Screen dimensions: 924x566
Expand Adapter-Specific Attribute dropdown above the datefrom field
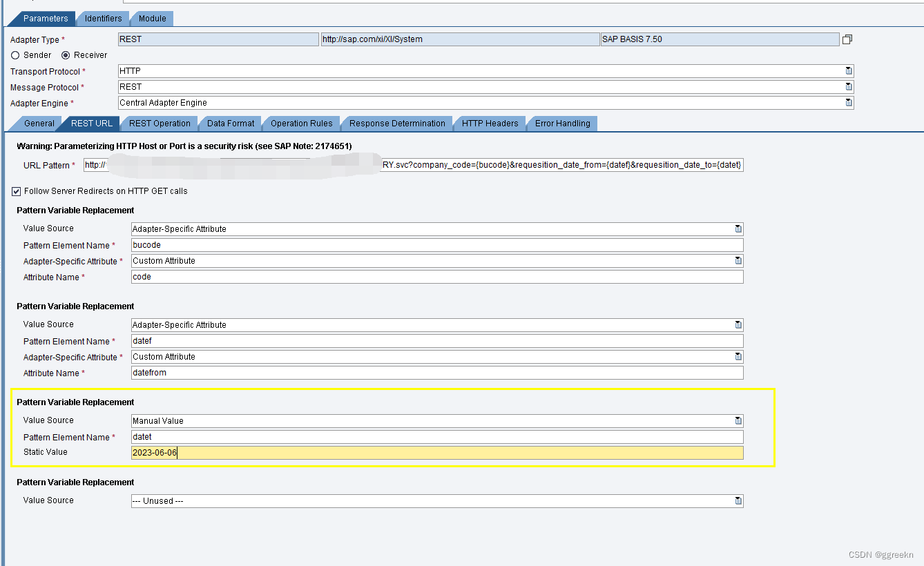(x=738, y=357)
